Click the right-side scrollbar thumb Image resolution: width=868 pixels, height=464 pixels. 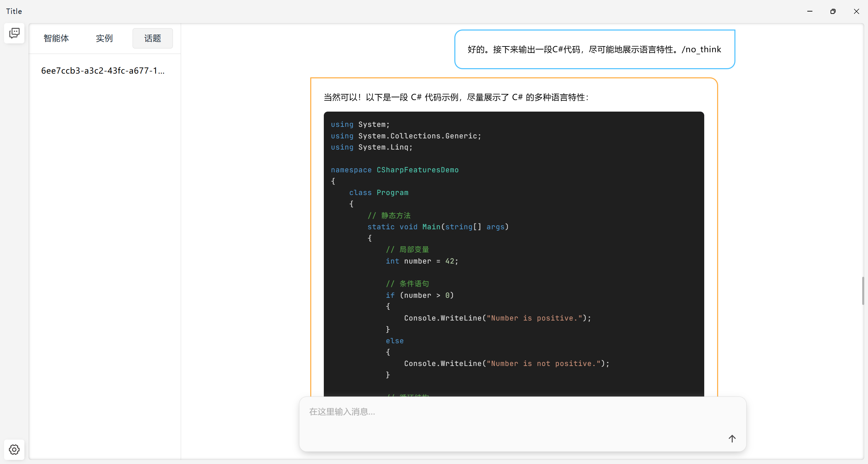[864, 290]
